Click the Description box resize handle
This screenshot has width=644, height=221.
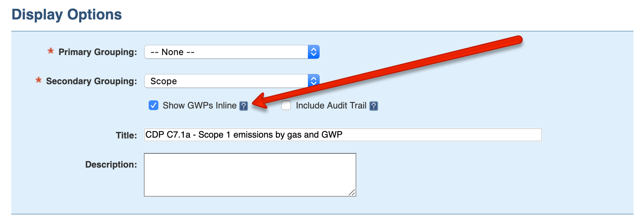pos(352,193)
